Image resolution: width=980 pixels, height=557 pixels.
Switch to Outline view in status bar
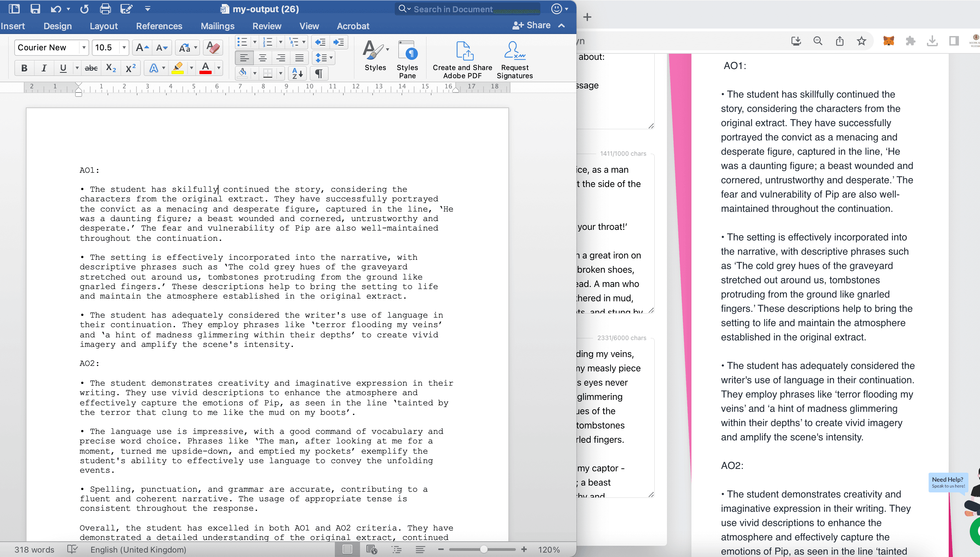397,550
